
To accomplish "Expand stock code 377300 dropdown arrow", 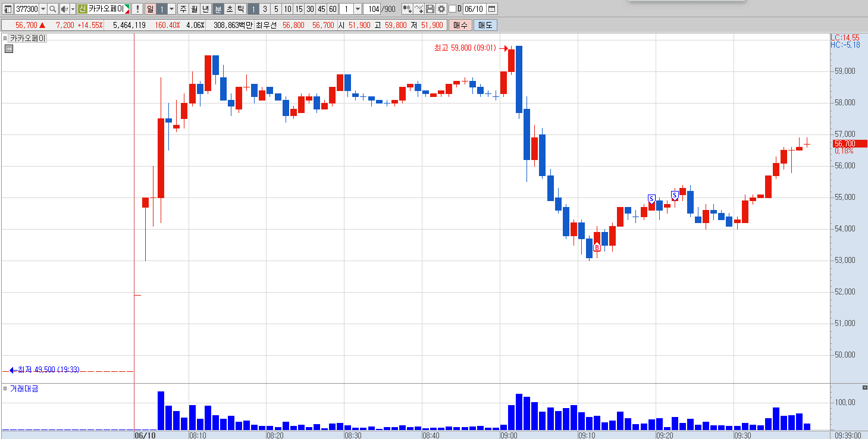I will point(43,9).
